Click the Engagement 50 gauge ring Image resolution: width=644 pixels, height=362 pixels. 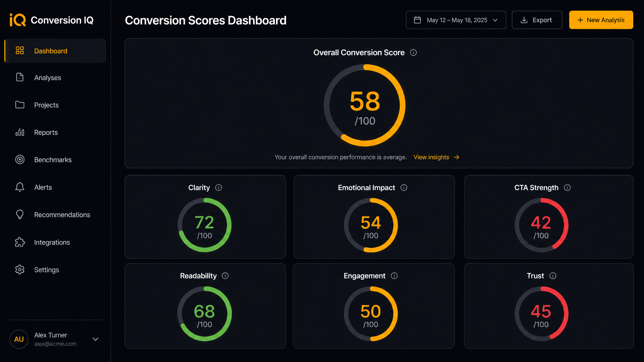pyautogui.click(x=371, y=314)
